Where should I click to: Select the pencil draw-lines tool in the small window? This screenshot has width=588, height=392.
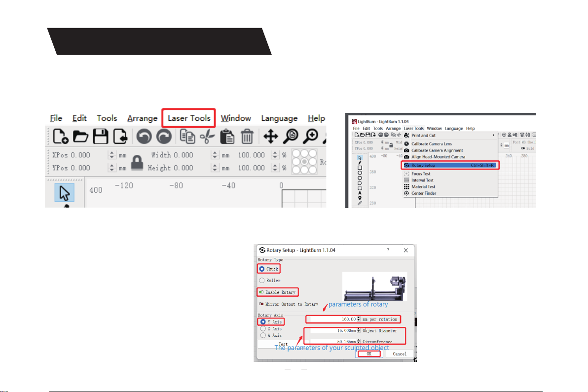(x=360, y=163)
